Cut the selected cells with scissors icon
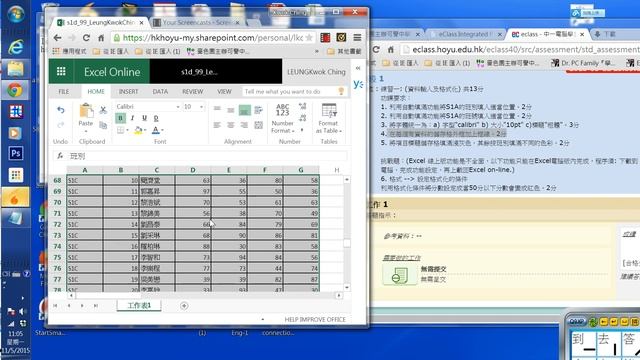The height and width of the screenshot is (360, 640). point(103,110)
